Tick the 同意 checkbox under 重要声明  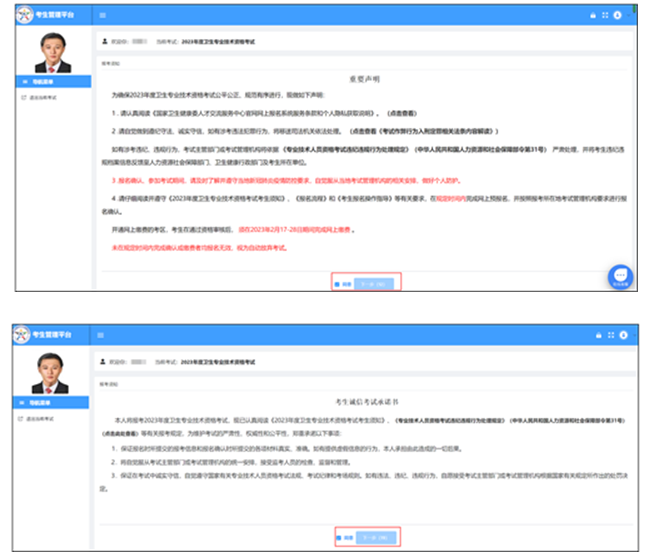pyautogui.click(x=337, y=285)
